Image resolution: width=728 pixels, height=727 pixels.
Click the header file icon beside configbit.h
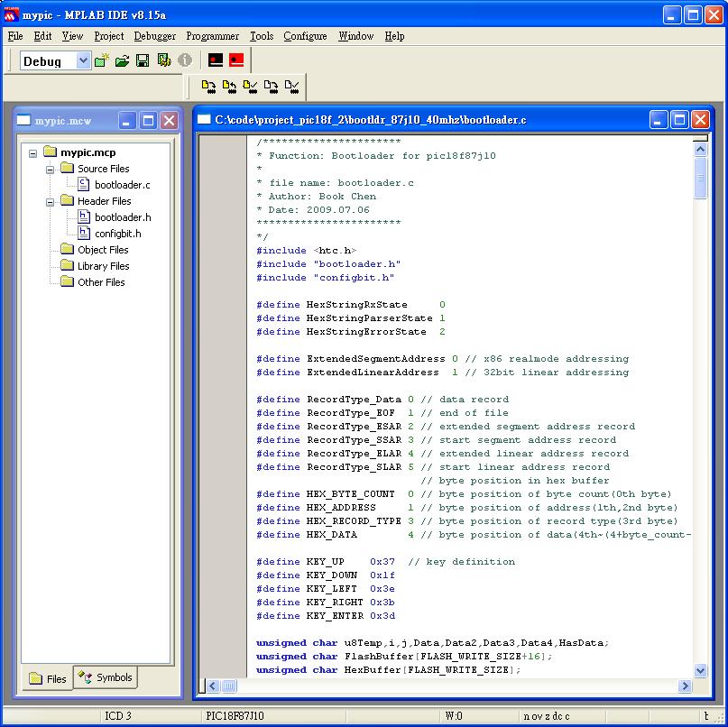click(84, 233)
